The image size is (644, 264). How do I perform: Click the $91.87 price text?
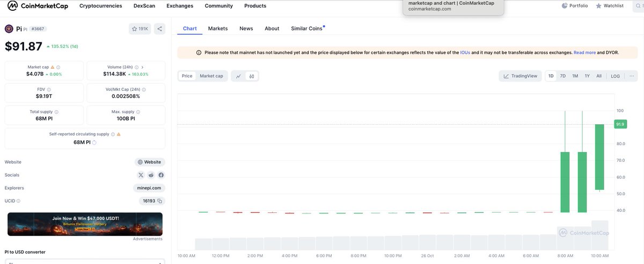[x=24, y=47]
